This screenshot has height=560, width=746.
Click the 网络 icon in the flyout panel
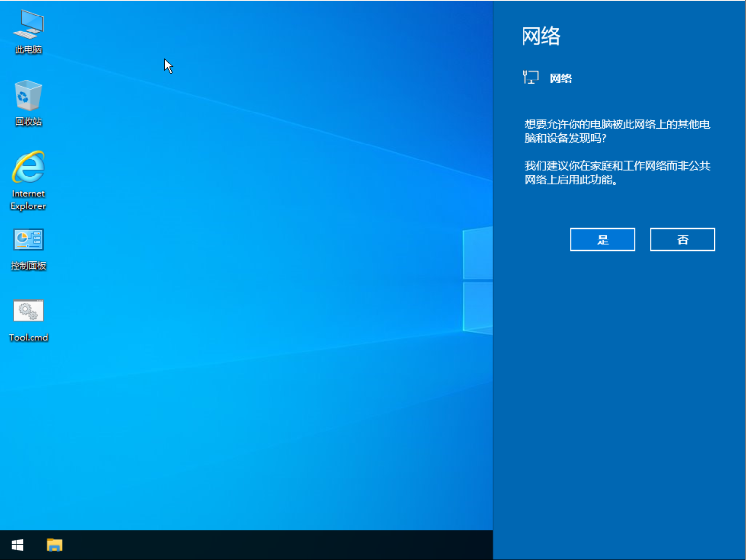(530, 77)
